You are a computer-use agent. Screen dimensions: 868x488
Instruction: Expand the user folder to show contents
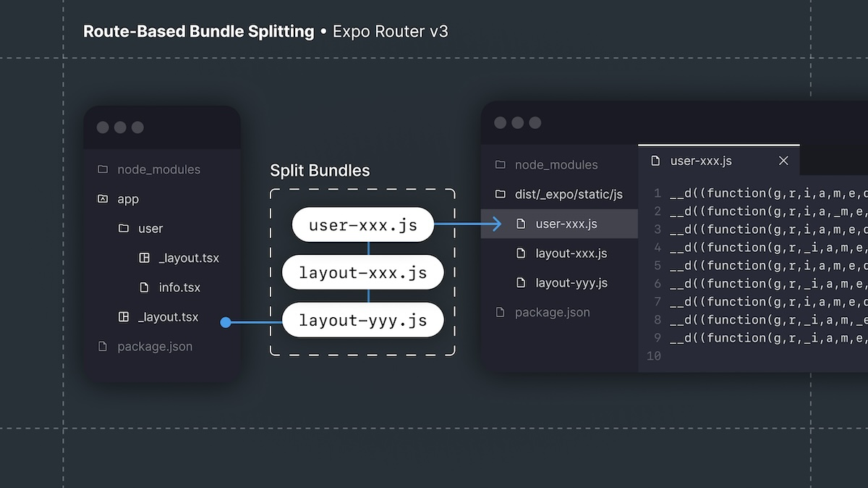click(x=150, y=228)
